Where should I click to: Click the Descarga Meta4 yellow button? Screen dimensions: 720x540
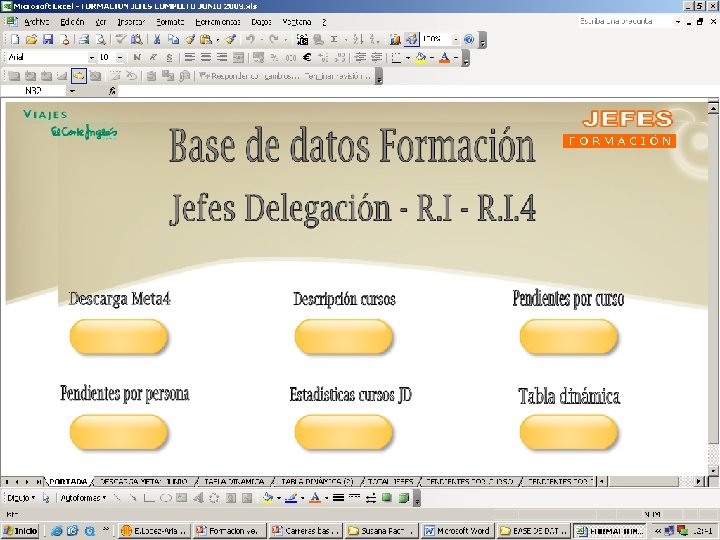[x=119, y=337]
